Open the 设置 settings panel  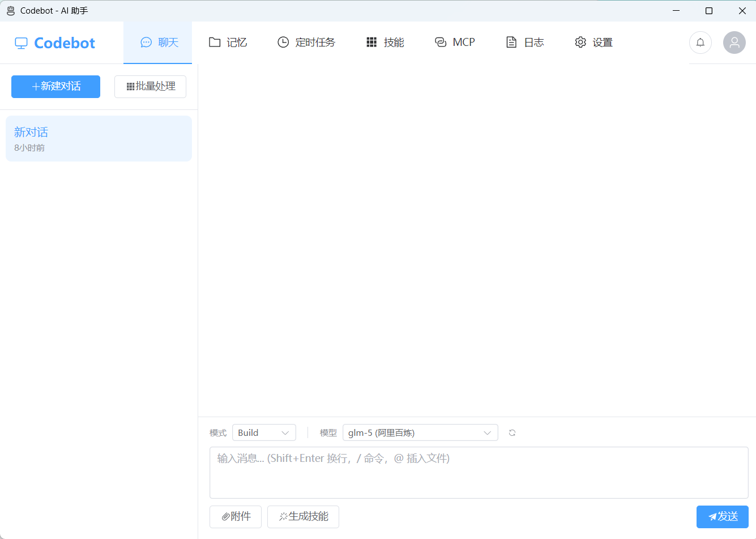pos(593,42)
